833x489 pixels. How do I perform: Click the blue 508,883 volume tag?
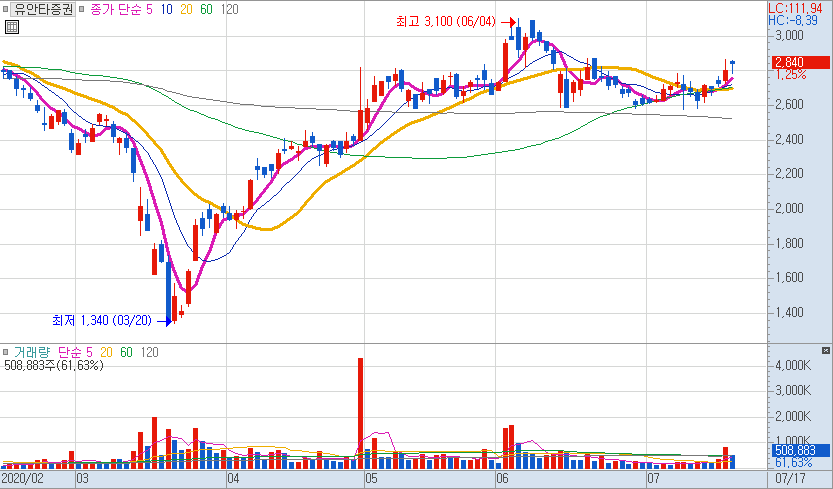point(800,451)
